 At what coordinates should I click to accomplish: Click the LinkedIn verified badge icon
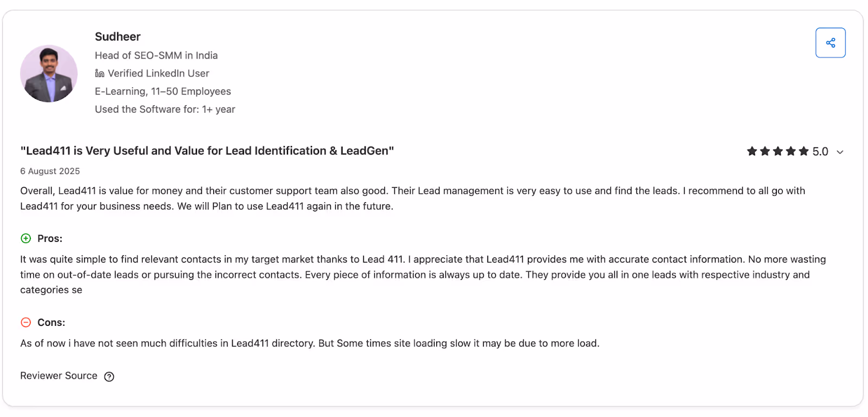(x=99, y=73)
